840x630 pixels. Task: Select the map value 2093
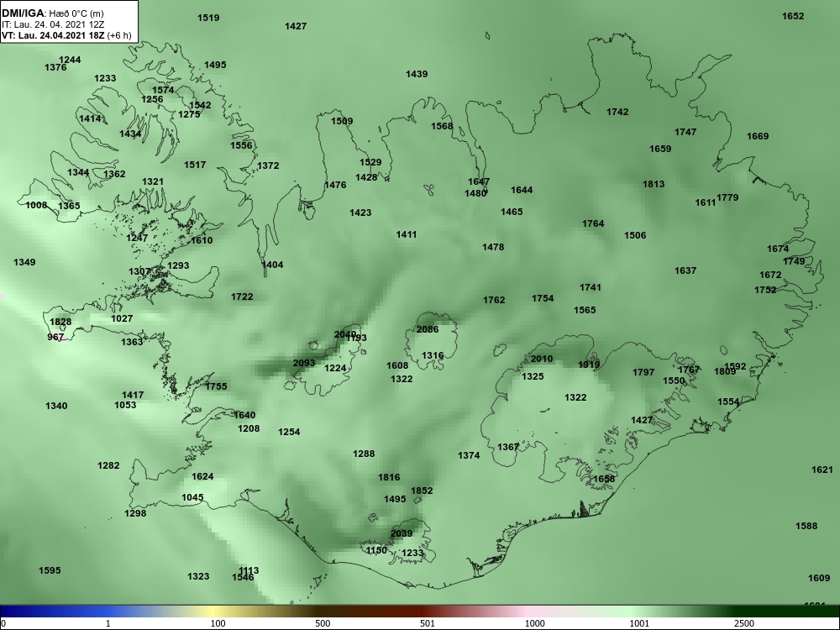coord(304,363)
